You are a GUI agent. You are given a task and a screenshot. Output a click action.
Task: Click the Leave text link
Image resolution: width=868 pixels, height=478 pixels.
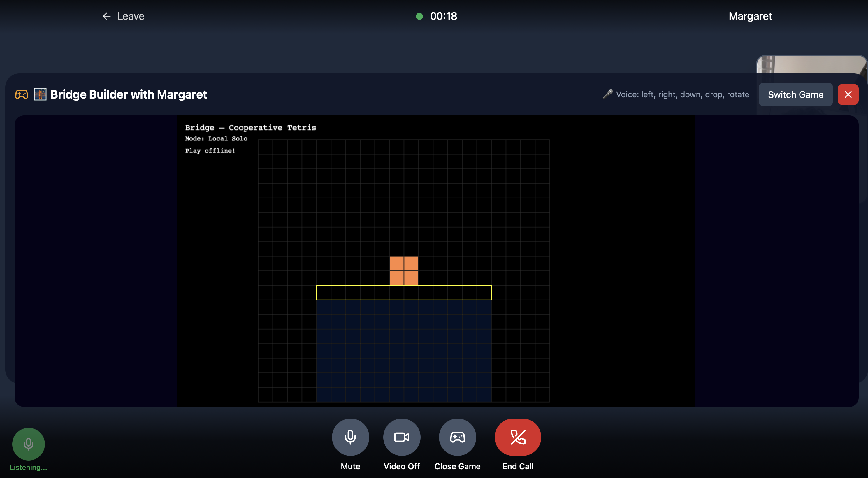click(131, 16)
